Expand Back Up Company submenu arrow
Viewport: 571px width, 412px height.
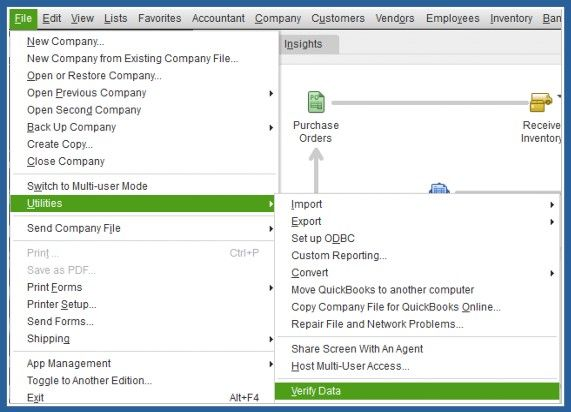click(271, 127)
